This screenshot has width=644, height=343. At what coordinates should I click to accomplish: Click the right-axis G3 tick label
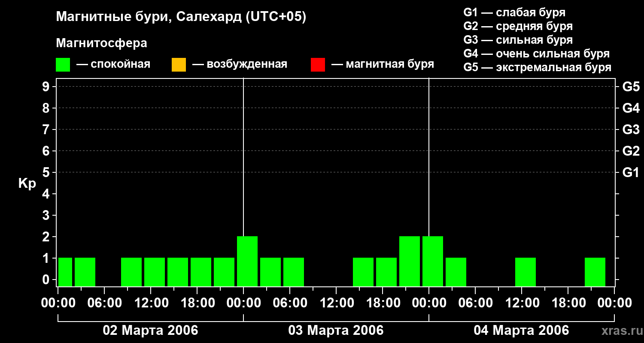(x=631, y=129)
